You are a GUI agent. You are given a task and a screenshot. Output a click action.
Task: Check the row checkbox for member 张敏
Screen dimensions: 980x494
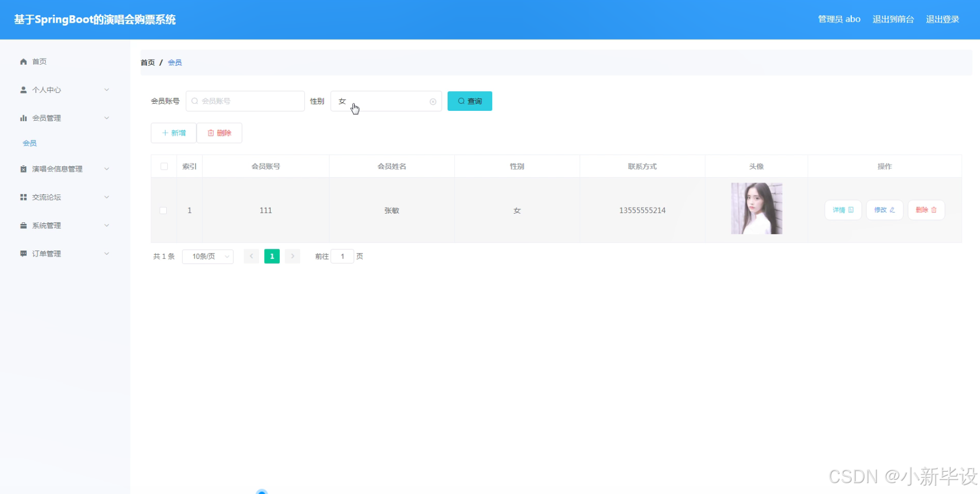tap(163, 210)
